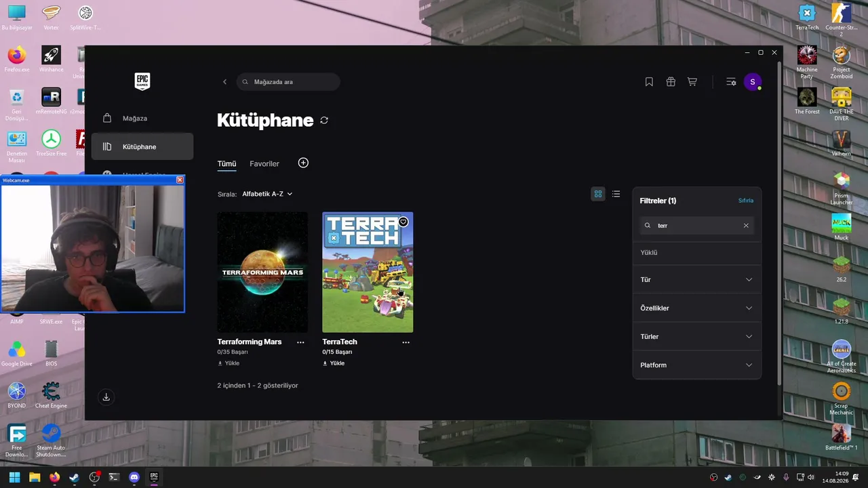Open Steam from the taskbar
Screen dimensions: 868x488
click(x=75, y=477)
